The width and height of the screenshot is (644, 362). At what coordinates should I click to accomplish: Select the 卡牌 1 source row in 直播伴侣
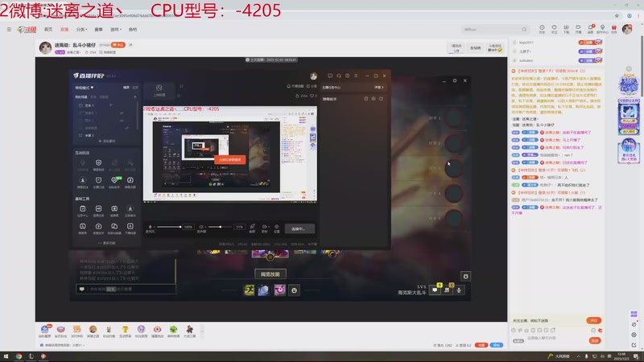[105, 135]
